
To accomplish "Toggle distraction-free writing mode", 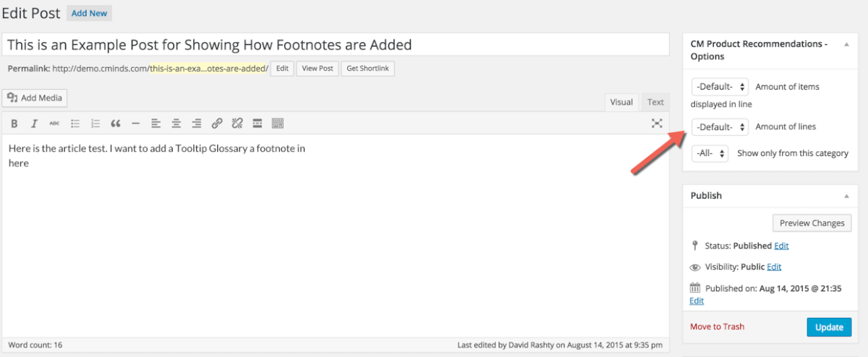I will 657,124.
